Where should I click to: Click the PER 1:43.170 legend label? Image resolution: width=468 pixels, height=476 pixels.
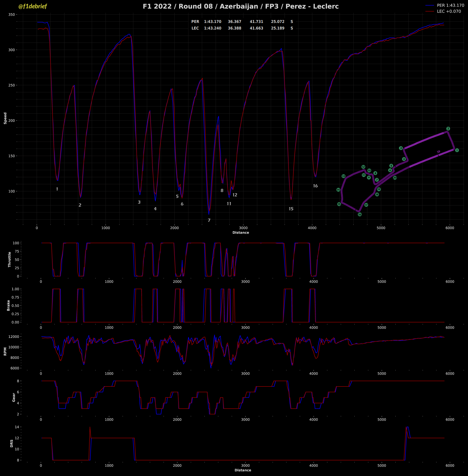tap(450, 5)
